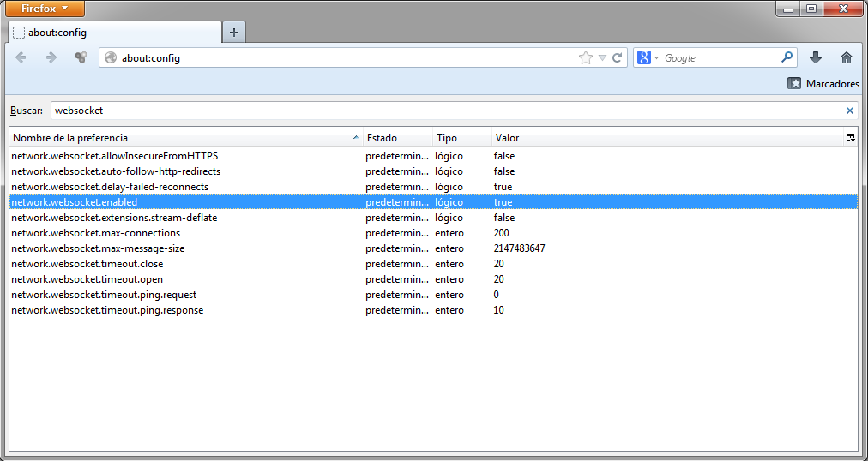Open the downloads arrow icon

(816, 57)
